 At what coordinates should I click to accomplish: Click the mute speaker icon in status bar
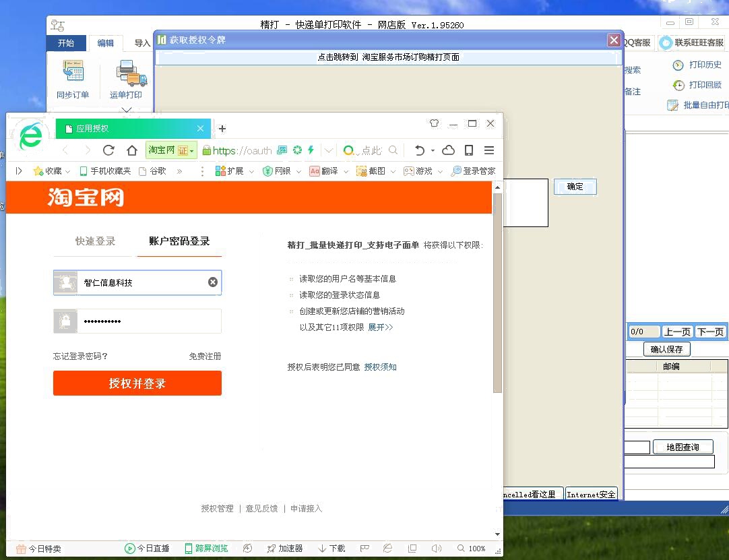[x=437, y=549]
